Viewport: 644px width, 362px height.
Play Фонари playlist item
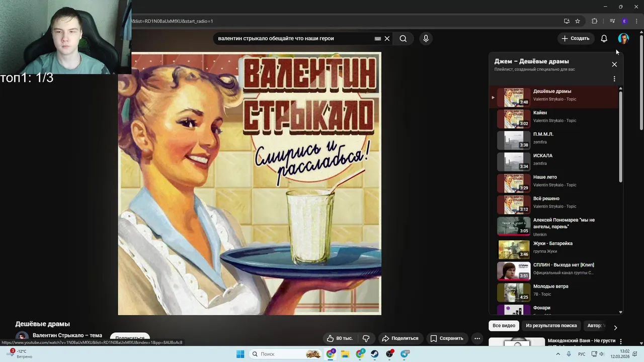tap(554, 310)
